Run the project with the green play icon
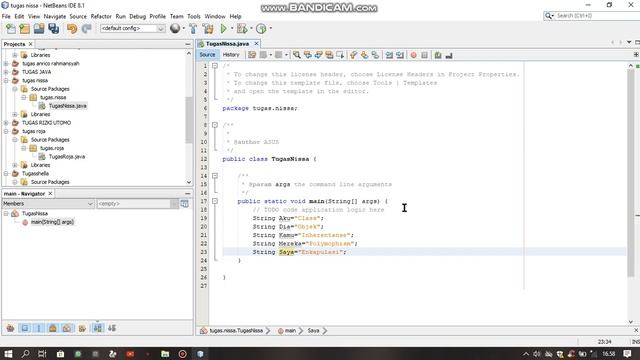This screenshot has height=360, width=640. [x=223, y=29]
